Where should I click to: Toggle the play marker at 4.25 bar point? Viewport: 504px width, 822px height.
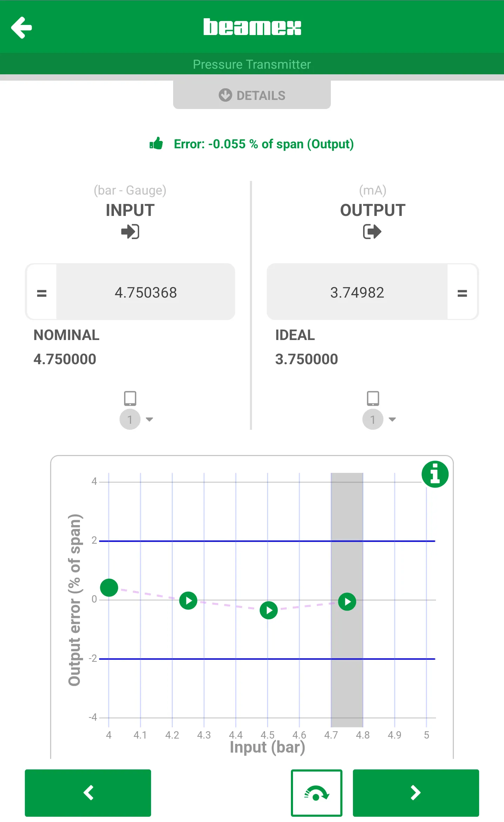188,600
